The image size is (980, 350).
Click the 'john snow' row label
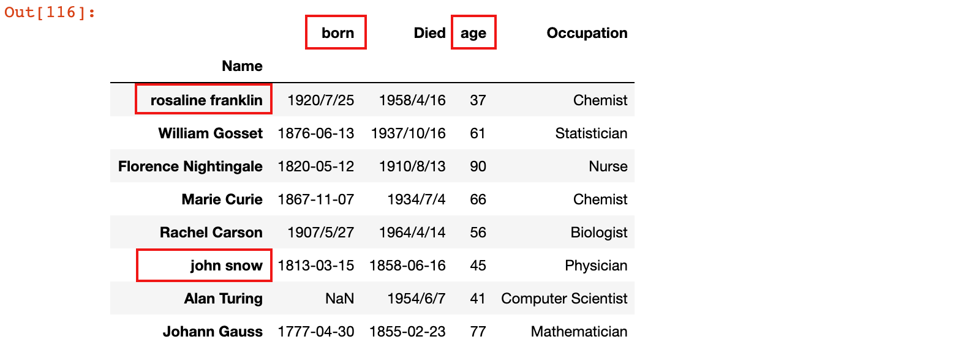click(226, 266)
